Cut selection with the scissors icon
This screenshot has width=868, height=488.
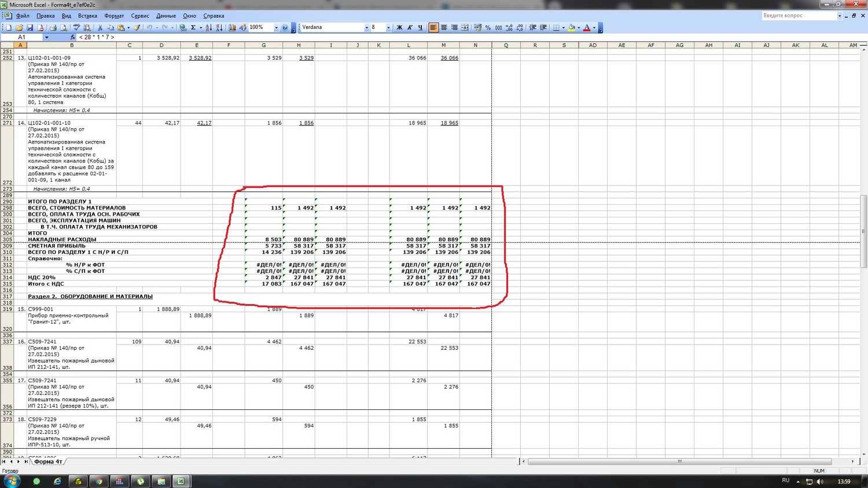100,27
